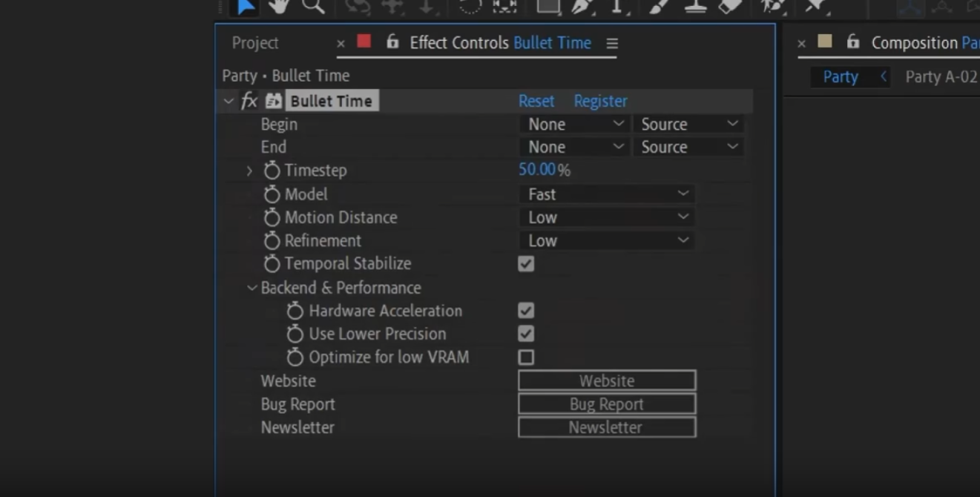Image resolution: width=980 pixels, height=497 pixels.
Task: Enable Optimize for low VRAM
Action: point(526,358)
